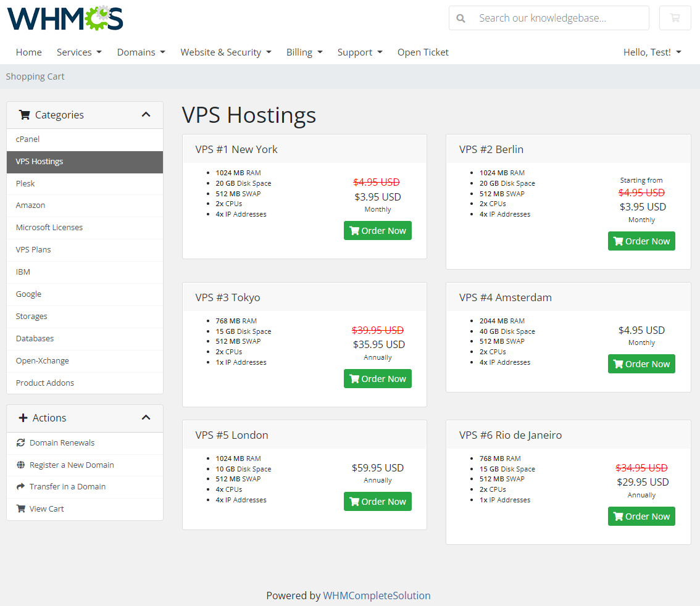The height and width of the screenshot is (606, 700).
Task: Collapse the Categories panel chevron
Action: tap(146, 114)
